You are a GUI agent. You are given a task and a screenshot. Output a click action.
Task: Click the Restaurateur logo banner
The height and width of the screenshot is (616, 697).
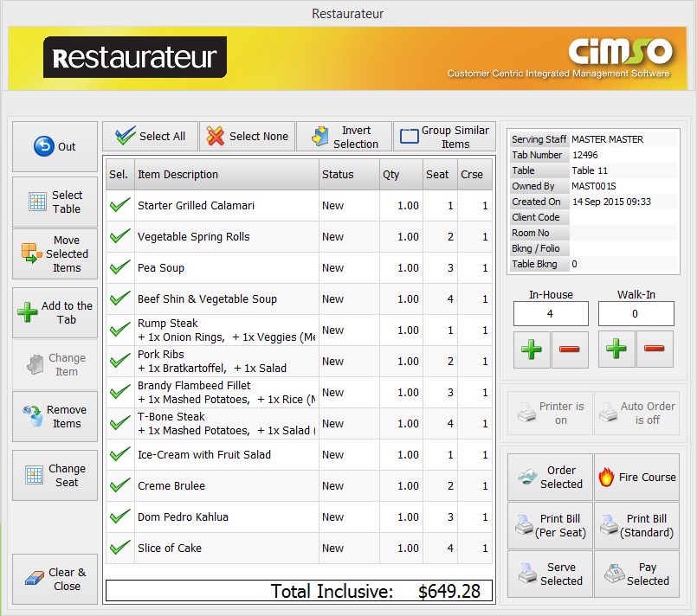point(135,57)
